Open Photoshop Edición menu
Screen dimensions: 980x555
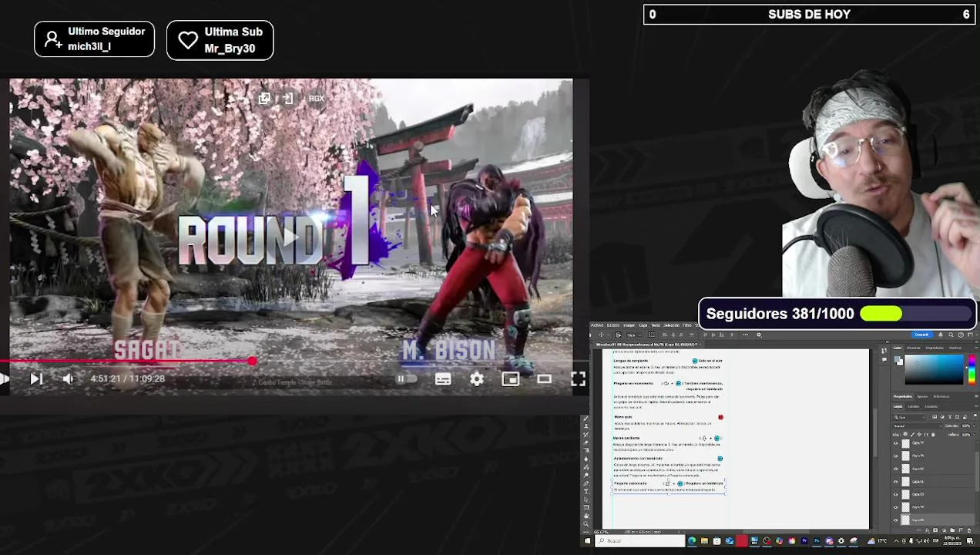(613, 325)
